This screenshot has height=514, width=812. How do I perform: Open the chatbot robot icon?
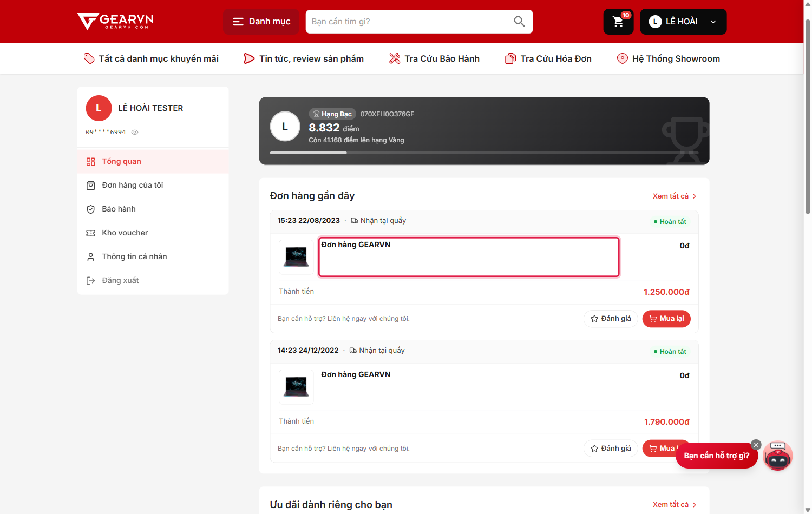778,456
